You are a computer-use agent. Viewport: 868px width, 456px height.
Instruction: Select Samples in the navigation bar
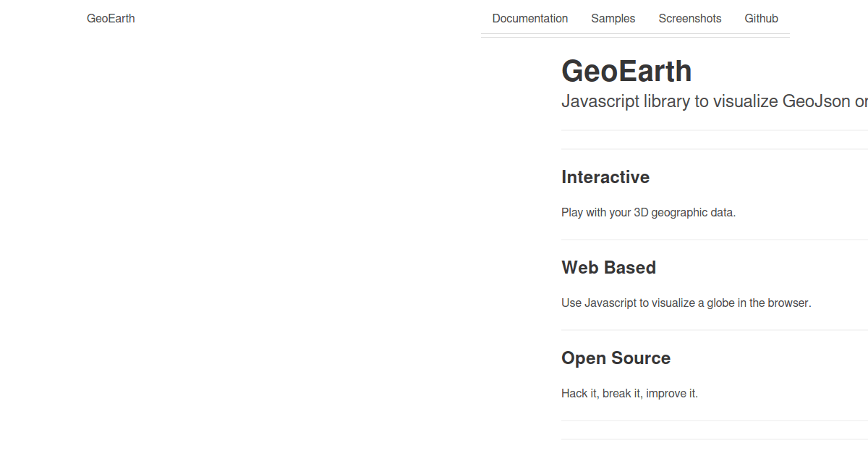613,18
